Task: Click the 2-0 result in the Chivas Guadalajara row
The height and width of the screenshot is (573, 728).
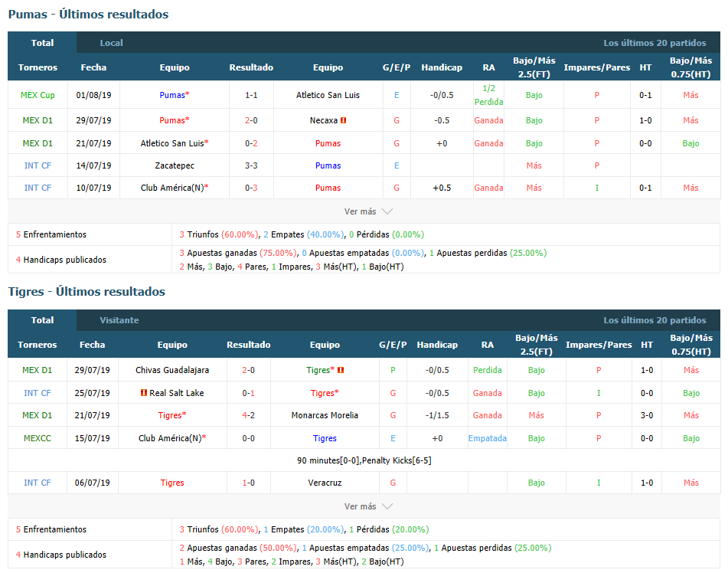Action: [x=248, y=370]
